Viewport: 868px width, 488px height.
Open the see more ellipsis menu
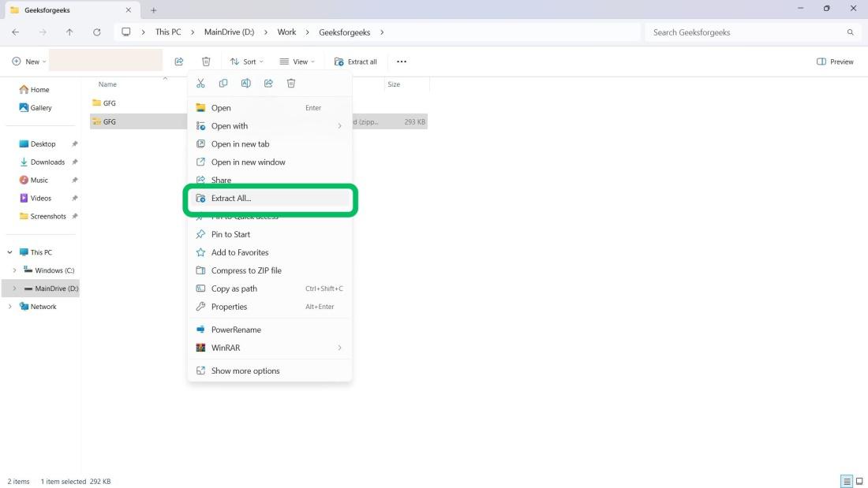[402, 61]
